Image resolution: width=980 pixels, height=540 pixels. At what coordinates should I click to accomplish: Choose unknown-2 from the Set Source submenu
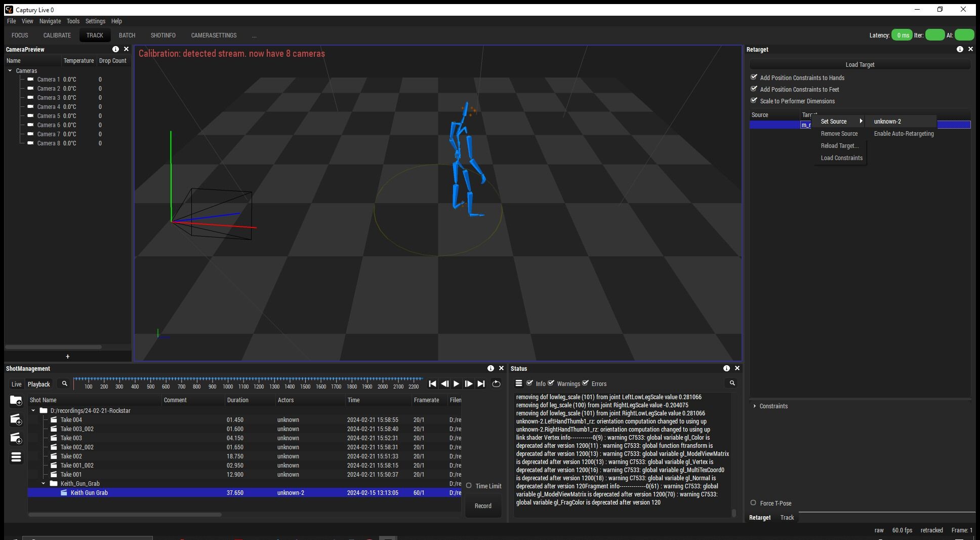887,122
